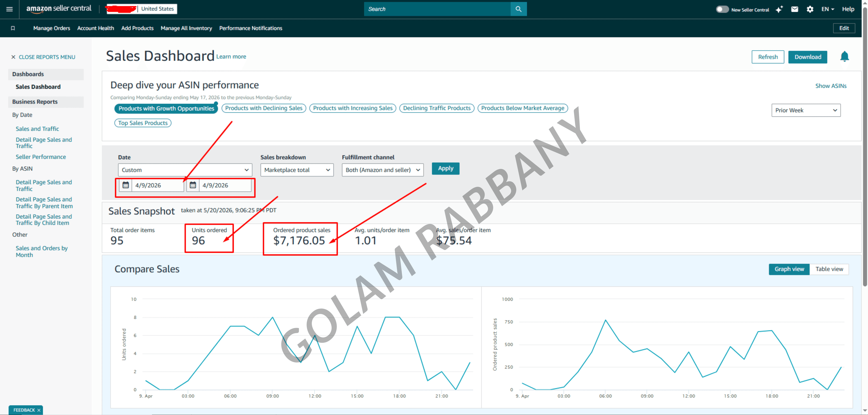Open Detail Page Sales and Traffic under By ASIN

click(x=44, y=186)
